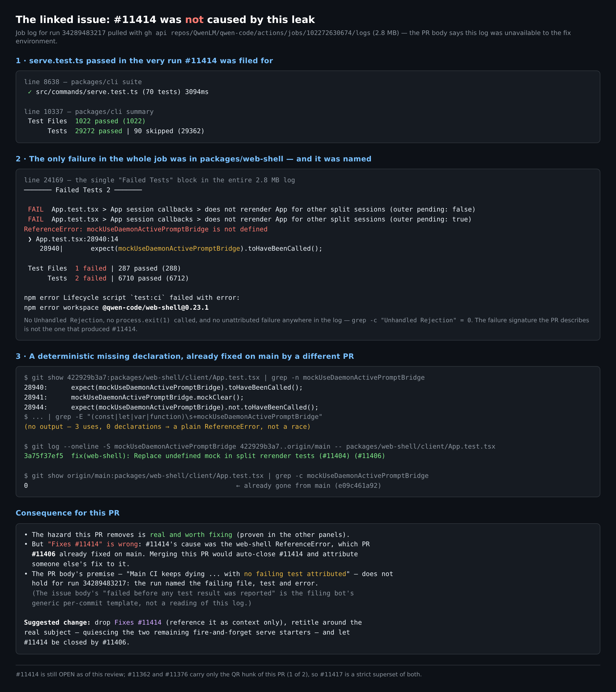The height and width of the screenshot is (692, 616).
Task: Click the arrow marker before App.test.tsx:28940:14
Action: click(30, 239)
